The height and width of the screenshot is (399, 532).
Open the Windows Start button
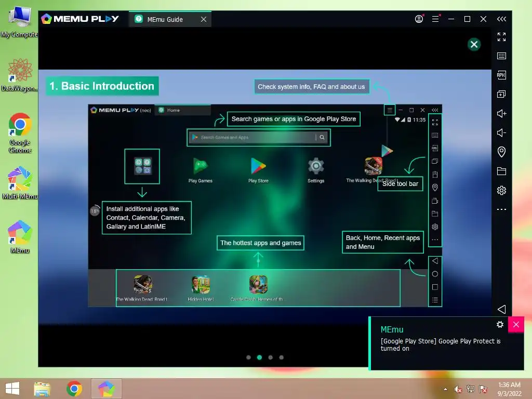pyautogui.click(x=12, y=389)
